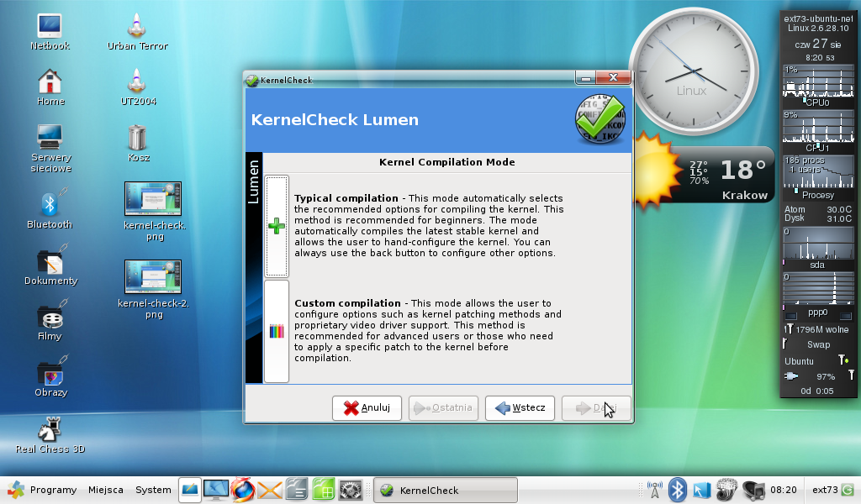Select the Typical compilation mode button
The image size is (861, 504).
pos(277,226)
